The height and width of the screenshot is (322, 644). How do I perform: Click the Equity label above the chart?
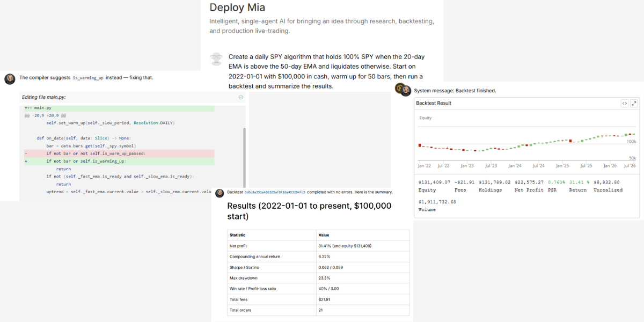[425, 118]
